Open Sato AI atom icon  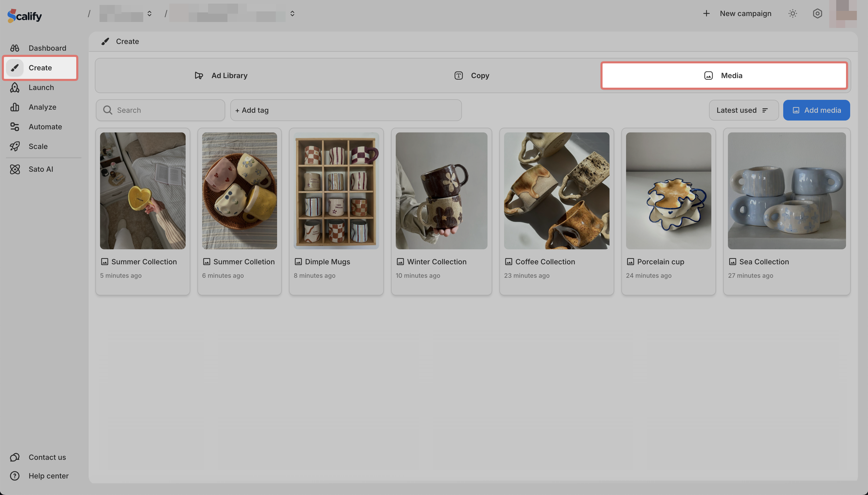pos(15,169)
